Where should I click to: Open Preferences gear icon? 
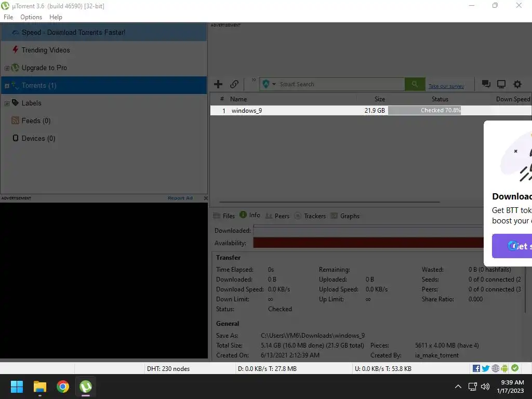coord(517,84)
